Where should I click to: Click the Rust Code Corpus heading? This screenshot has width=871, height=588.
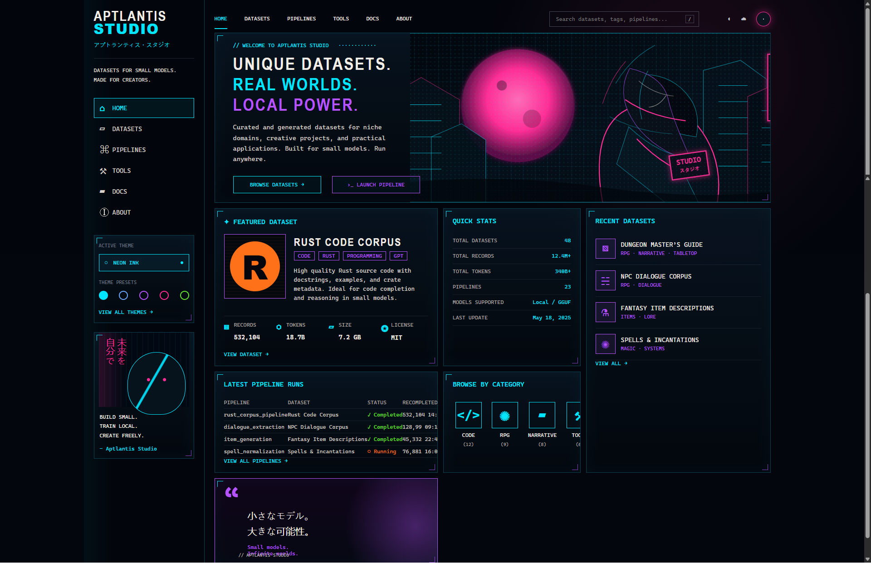coord(347,242)
